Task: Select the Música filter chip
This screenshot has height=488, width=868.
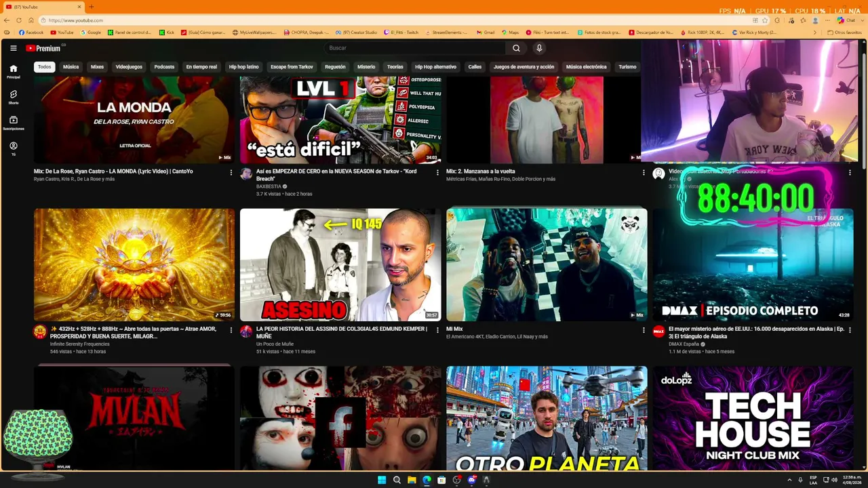Action: click(x=71, y=67)
